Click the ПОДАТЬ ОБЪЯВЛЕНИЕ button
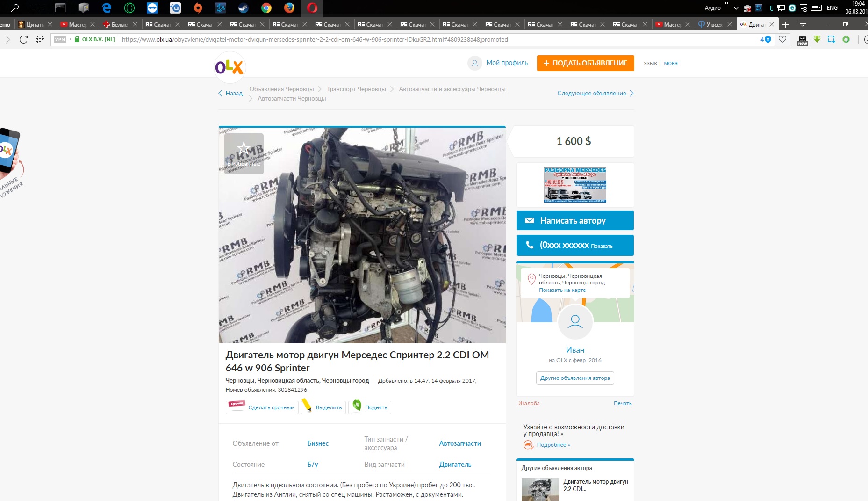868x501 pixels. click(585, 63)
